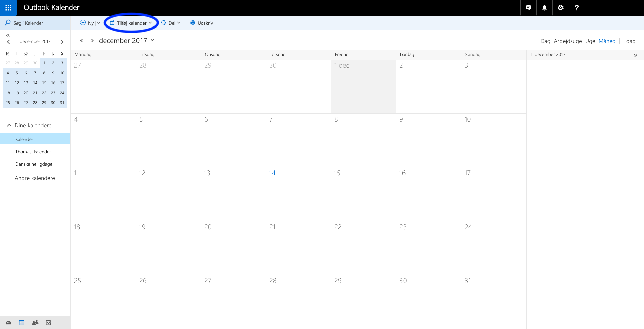Go to previous month in main calendar
644x329 pixels.
82,40
